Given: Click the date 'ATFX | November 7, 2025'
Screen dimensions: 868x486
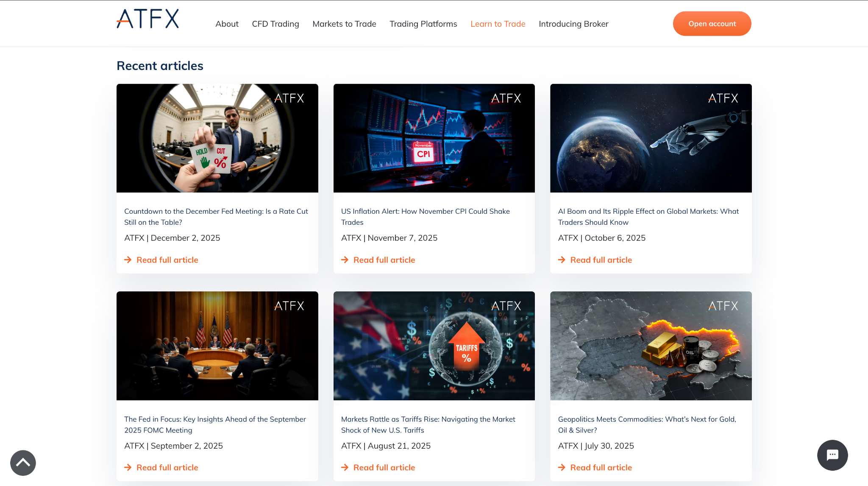Looking at the screenshot, I should (389, 238).
